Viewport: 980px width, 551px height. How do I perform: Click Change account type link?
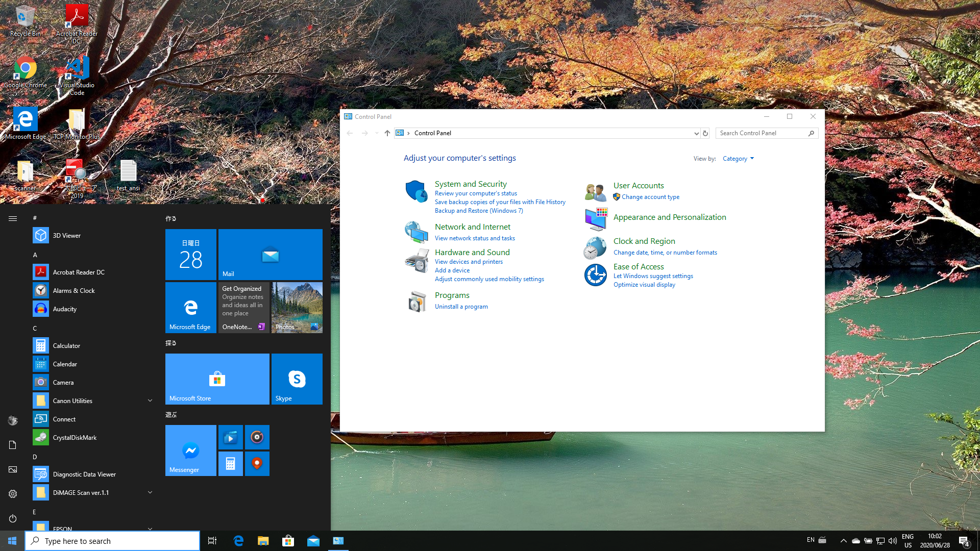click(x=650, y=197)
